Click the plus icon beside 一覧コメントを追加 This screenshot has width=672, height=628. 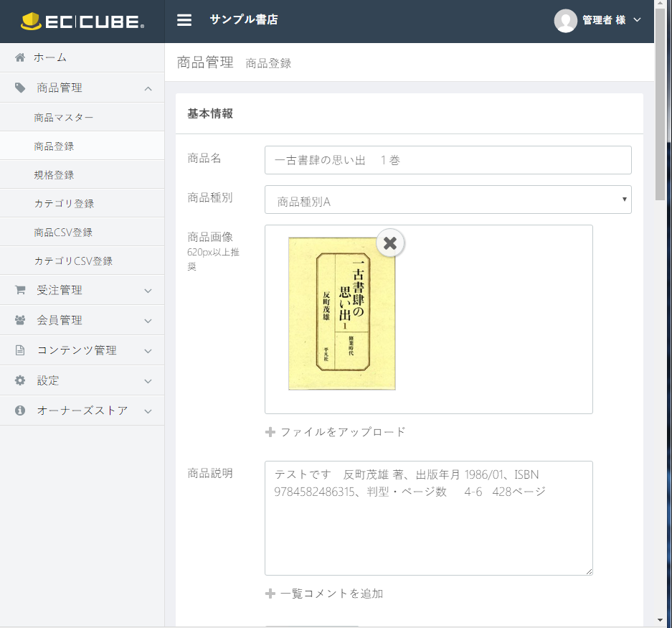[270, 594]
